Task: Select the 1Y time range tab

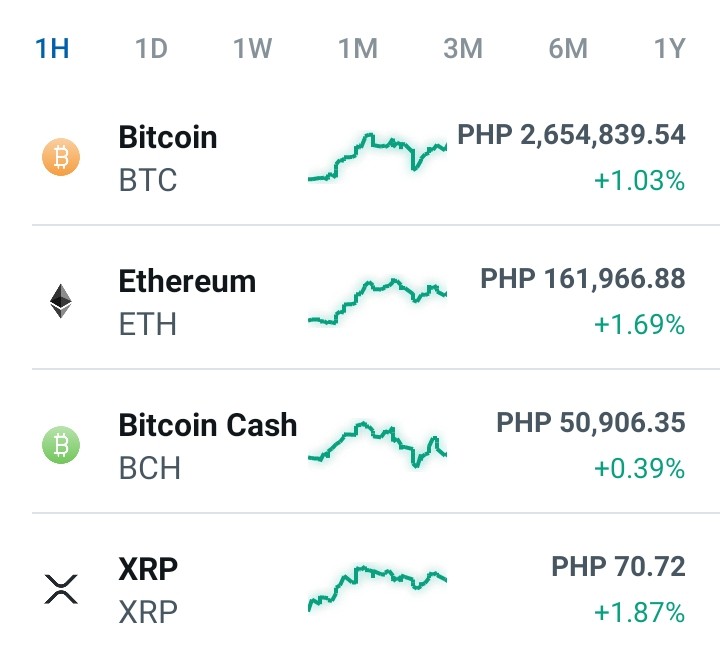Action: pos(669,48)
